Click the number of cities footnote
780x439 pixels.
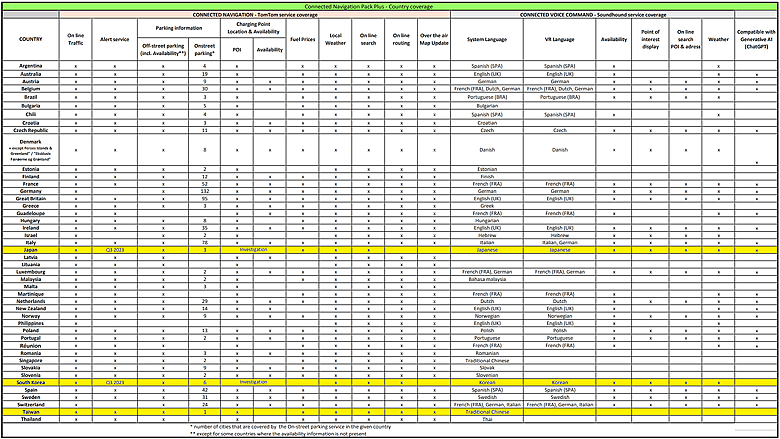[290, 427]
